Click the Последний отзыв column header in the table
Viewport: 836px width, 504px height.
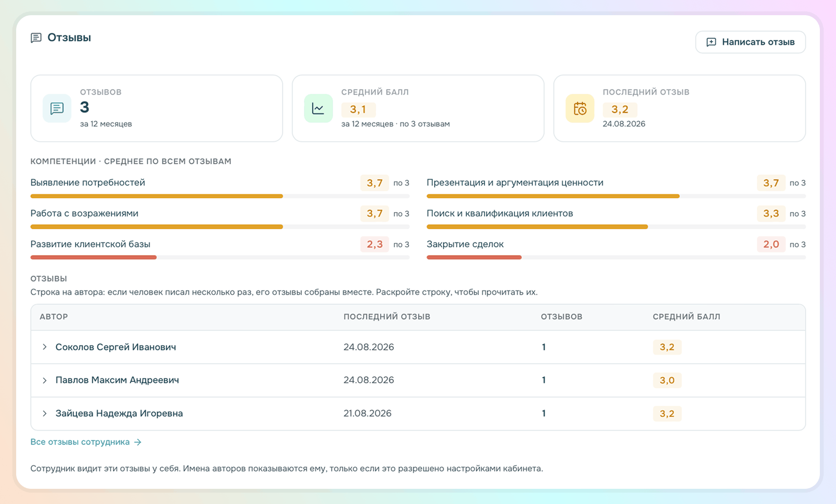click(x=387, y=317)
